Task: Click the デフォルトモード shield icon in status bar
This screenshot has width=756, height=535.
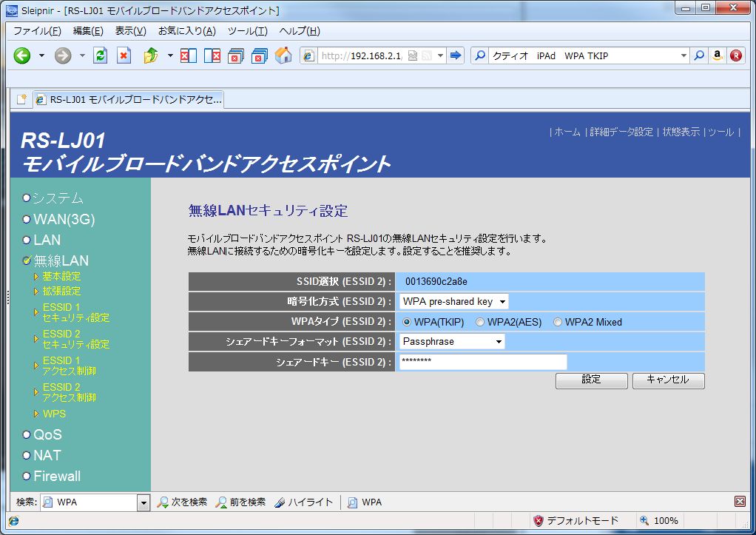Action: [538, 520]
